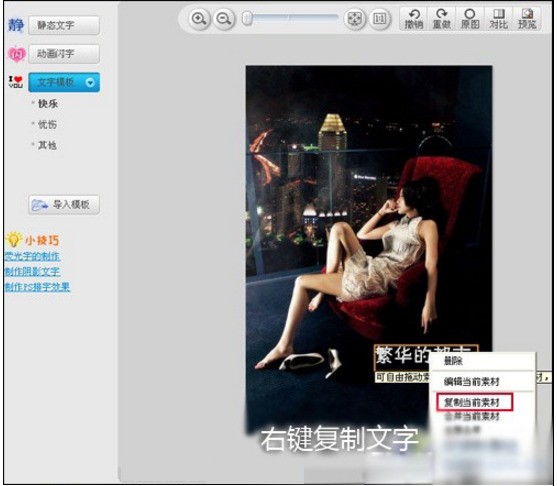The width and height of the screenshot is (557, 486).
Task: Click the pink heart 闪 icon
Action: (x=17, y=54)
